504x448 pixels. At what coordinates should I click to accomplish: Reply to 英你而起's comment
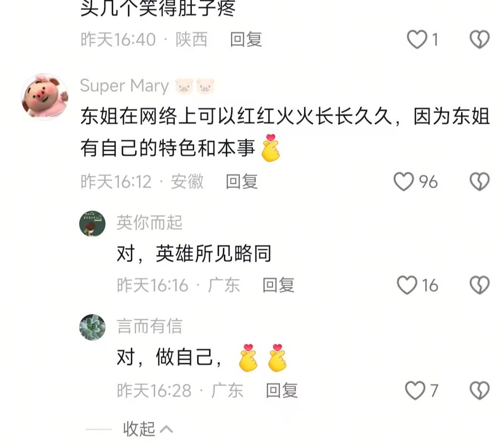click(x=278, y=285)
